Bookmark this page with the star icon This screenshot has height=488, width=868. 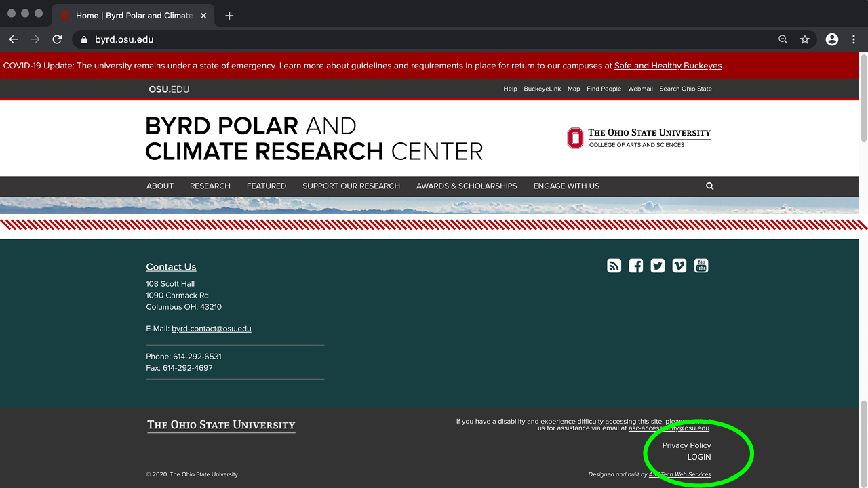coord(805,39)
